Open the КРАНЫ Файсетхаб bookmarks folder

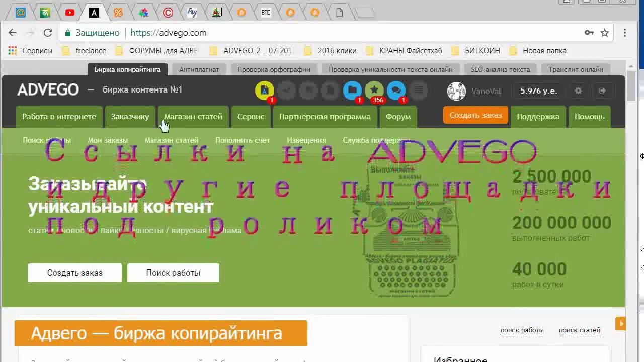[404, 50]
